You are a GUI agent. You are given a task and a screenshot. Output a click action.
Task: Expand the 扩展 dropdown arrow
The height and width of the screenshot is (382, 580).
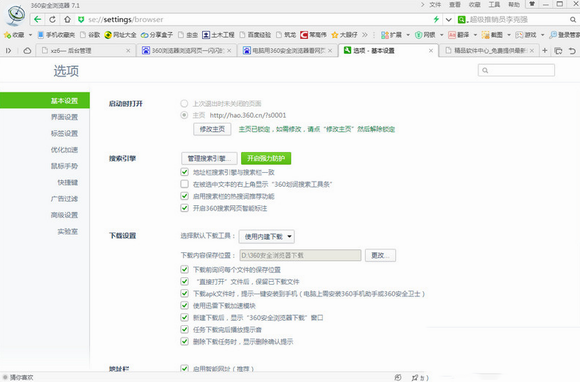[408, 35]
